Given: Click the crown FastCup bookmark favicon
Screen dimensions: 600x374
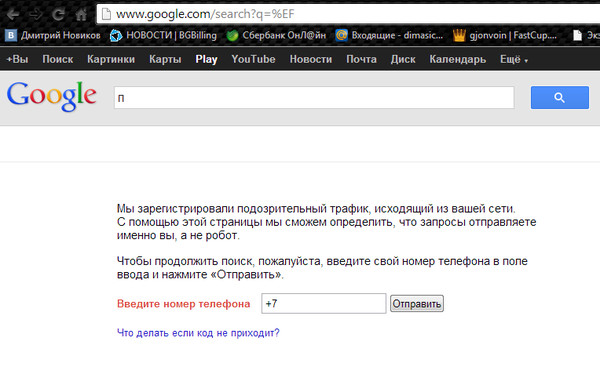Looking at the screenshot, I should pos(459,35).
